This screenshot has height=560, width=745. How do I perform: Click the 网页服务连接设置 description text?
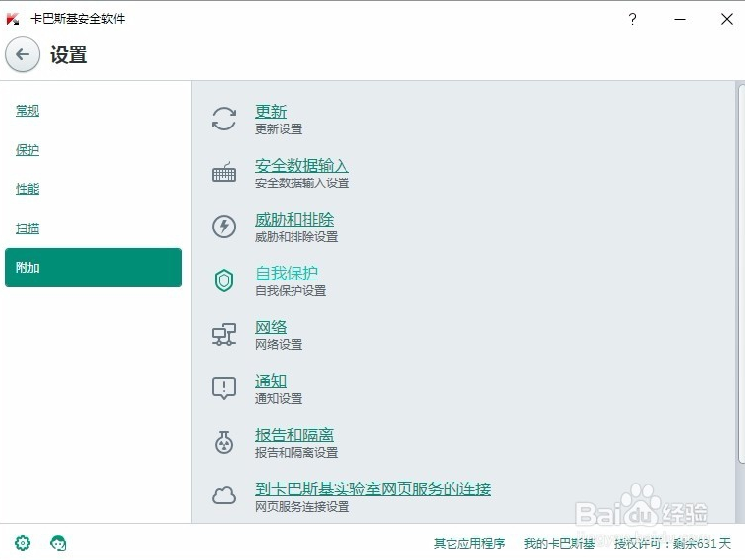point(302,506)
